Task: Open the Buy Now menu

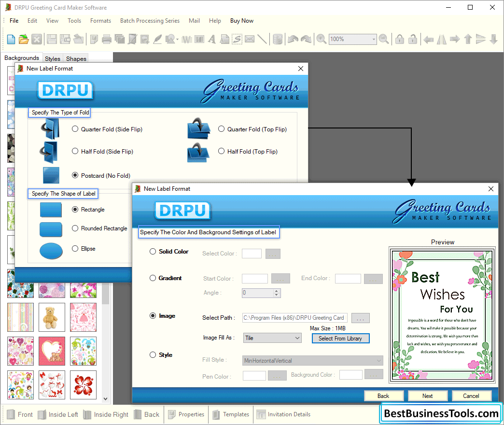Action: pos(242,21)
